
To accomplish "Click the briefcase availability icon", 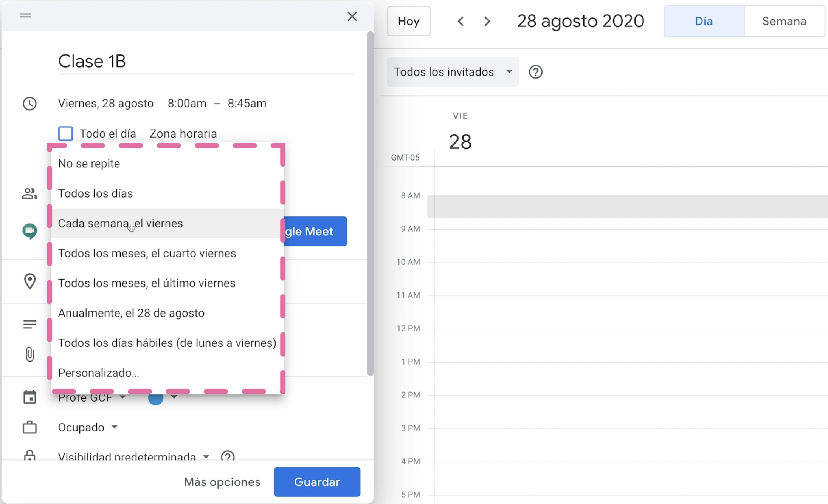I will (x=29, y=427).
